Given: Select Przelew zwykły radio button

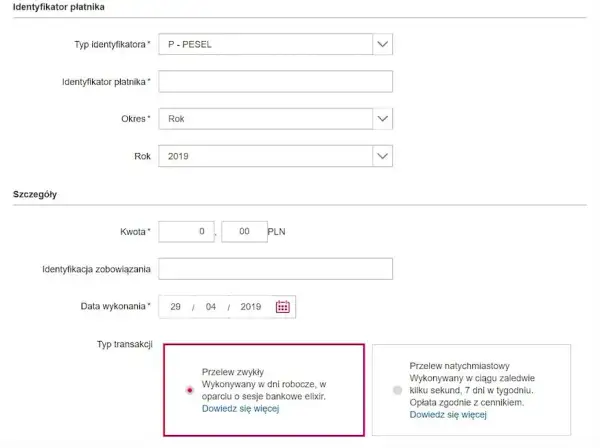Looking at the screenshot, I should pos(190,390).
